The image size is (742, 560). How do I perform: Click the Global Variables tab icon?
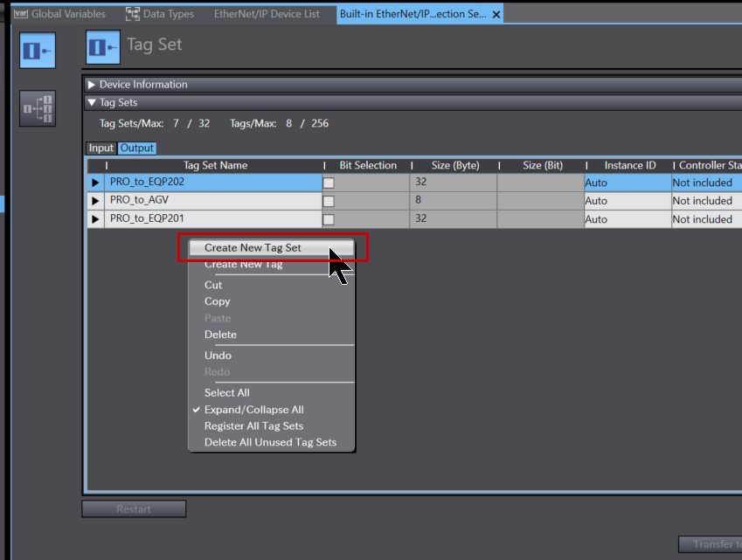coord(20,14)
